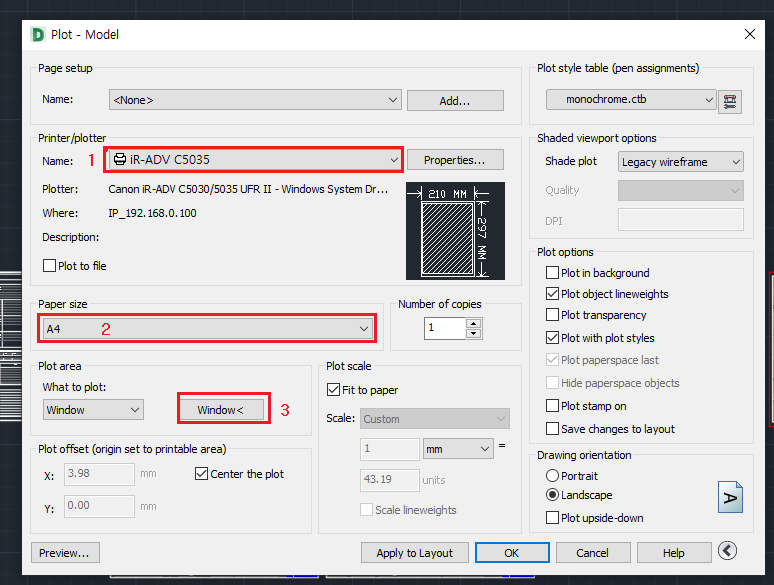Toggle Plot paperspace last checkbox

[552, 359]
